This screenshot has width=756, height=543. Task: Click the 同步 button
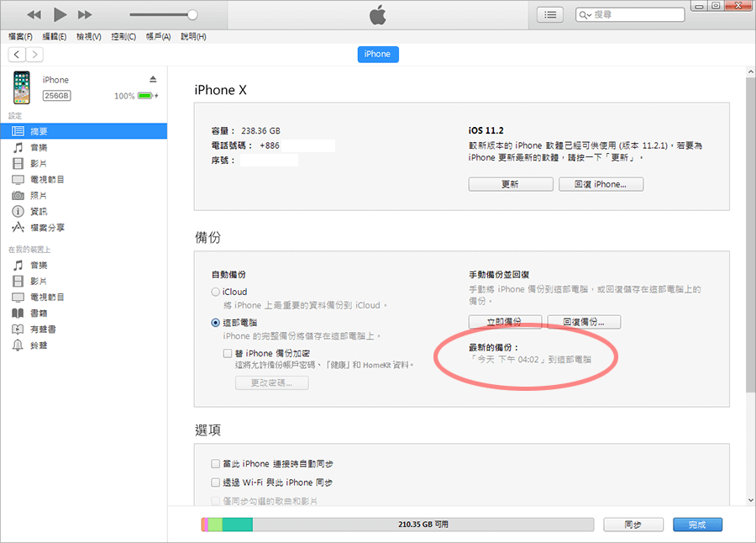point(633,525)
